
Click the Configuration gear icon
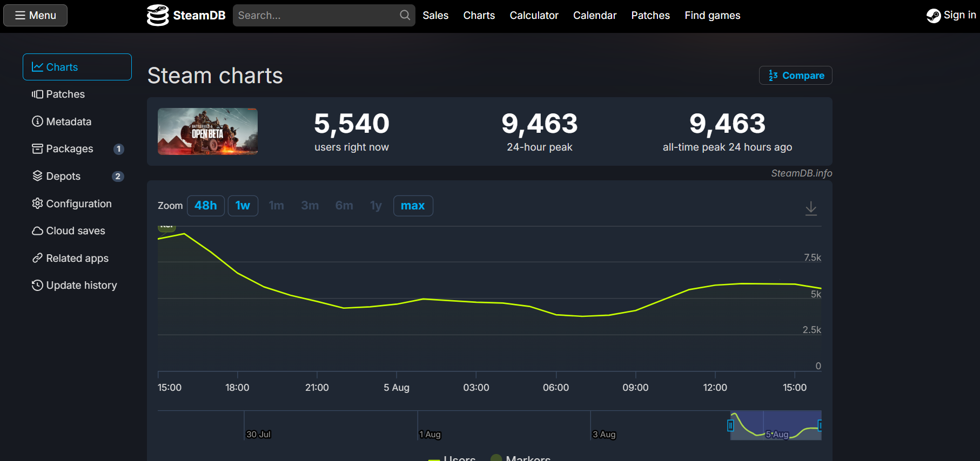point(37,204)
